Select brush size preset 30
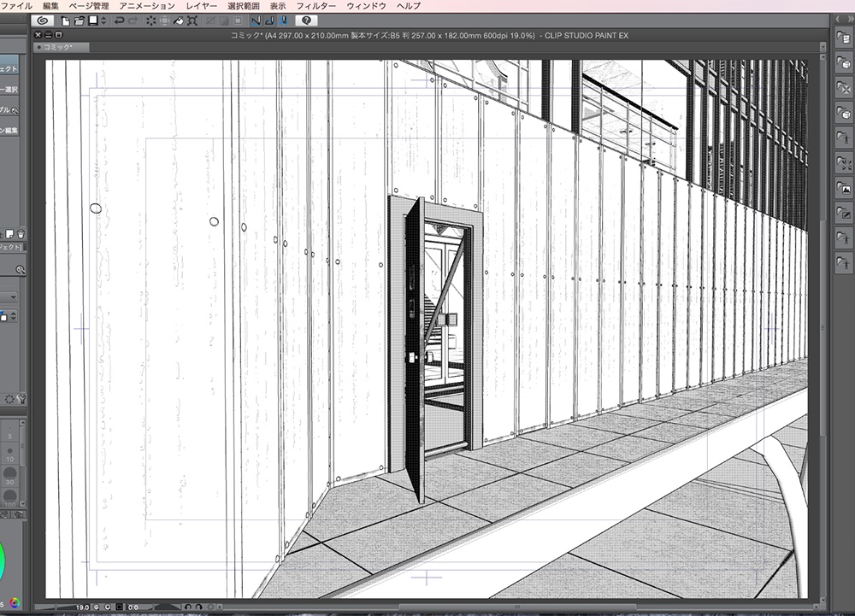 (x=9, y=477)
